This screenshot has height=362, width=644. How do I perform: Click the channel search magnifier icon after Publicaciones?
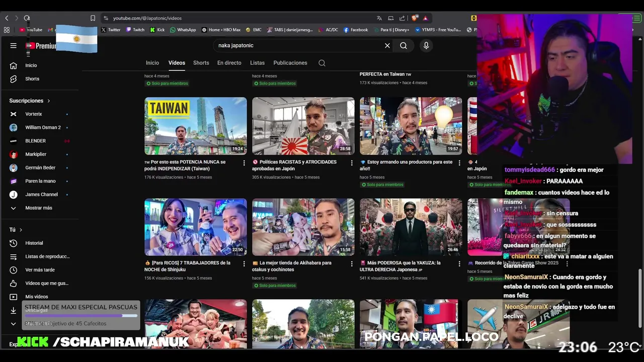click(322, 63)
